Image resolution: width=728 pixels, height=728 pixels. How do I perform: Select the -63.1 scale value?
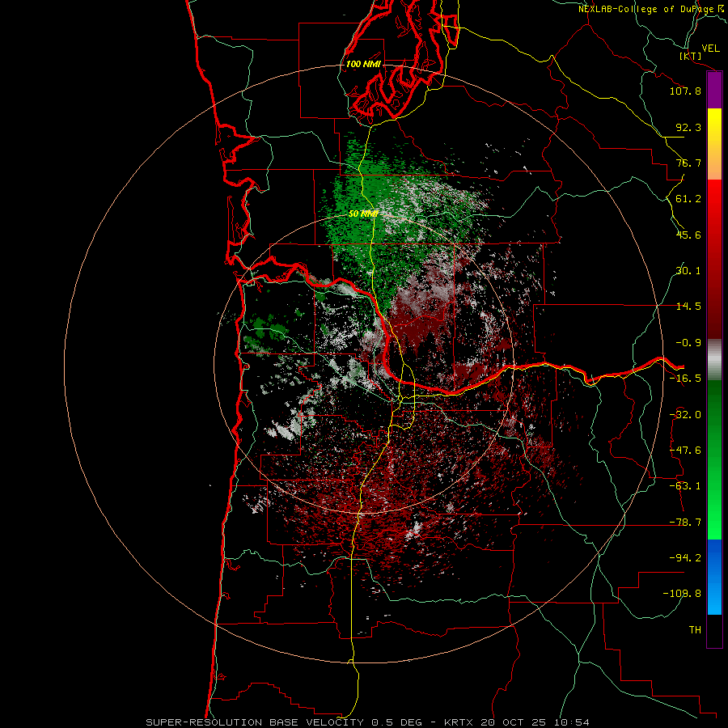pos(685,486)
